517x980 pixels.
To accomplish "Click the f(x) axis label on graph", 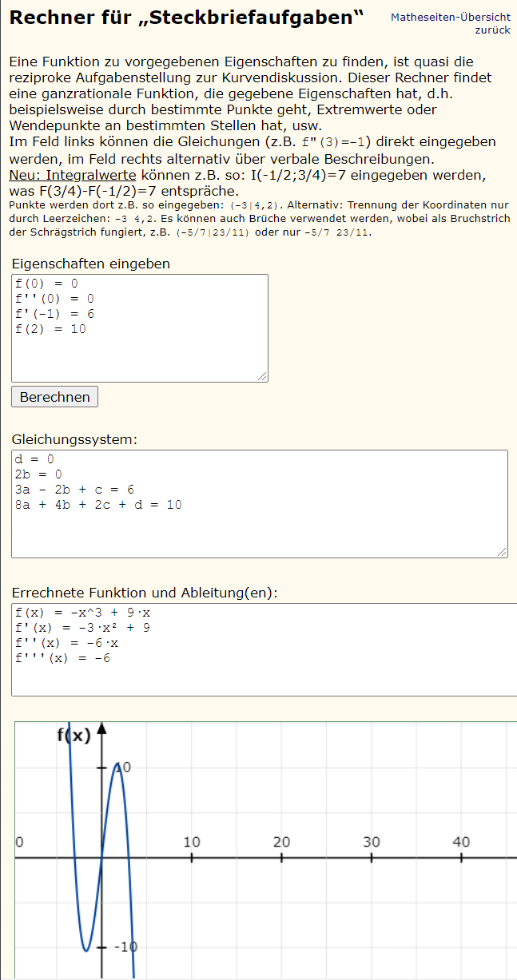I will 74,736.
